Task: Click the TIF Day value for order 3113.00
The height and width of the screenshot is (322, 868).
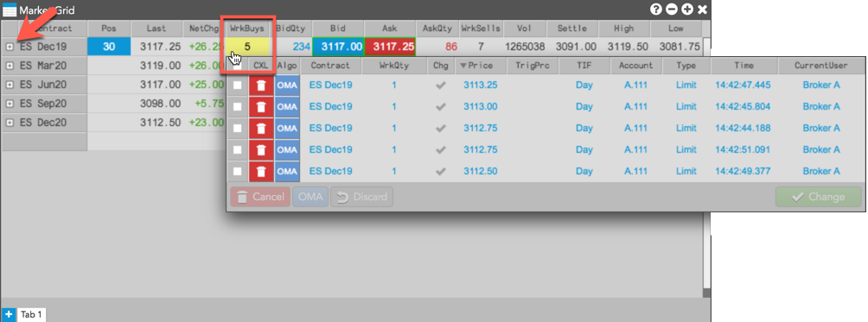Action: tap(584, 107)
